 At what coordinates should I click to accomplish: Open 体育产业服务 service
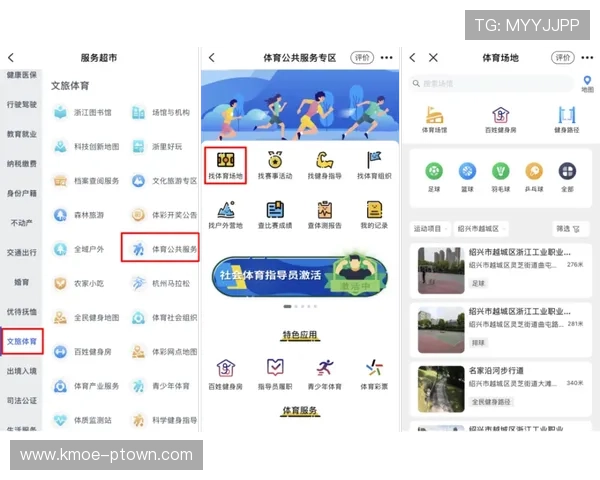coord(86,386)
